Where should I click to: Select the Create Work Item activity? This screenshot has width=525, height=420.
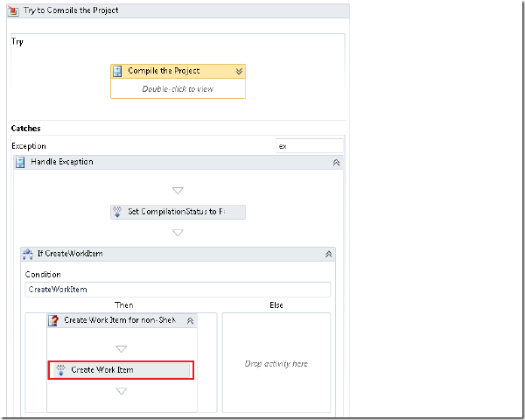point(122,370)
